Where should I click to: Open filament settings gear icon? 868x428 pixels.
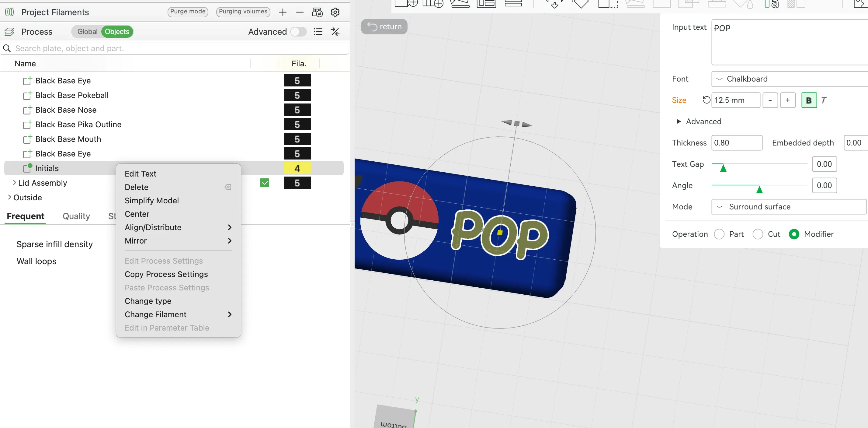335,12
